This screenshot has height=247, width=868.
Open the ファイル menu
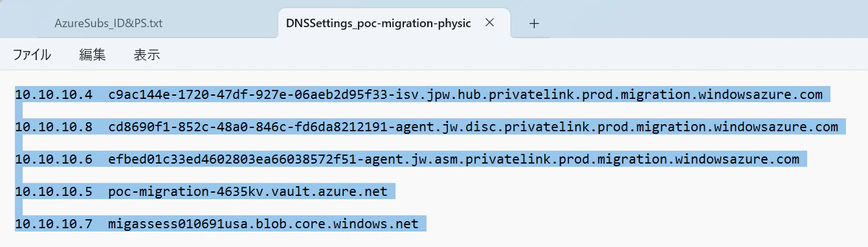pyautogui.click(x=32, y=55)
